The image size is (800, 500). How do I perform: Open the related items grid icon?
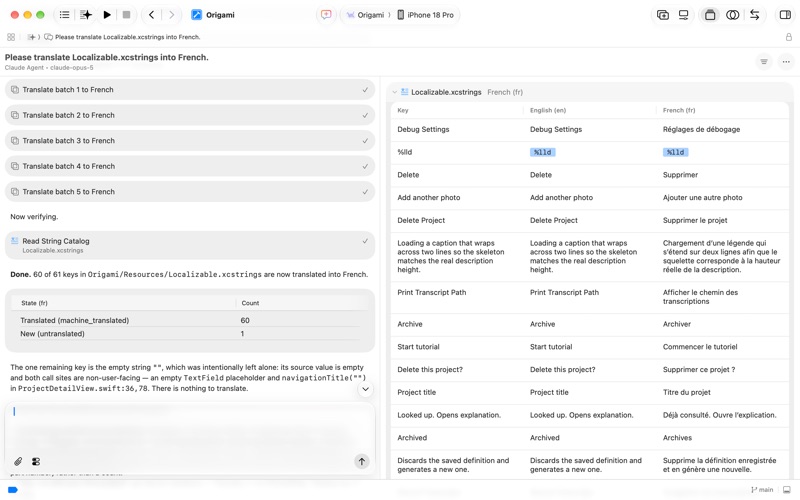pos(11,37)
